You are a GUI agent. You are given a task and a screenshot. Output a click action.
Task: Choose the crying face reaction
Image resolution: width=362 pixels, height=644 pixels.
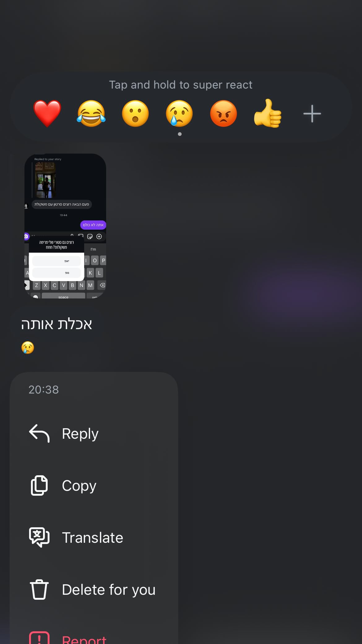pyautogui.click(x=179, y=114)
